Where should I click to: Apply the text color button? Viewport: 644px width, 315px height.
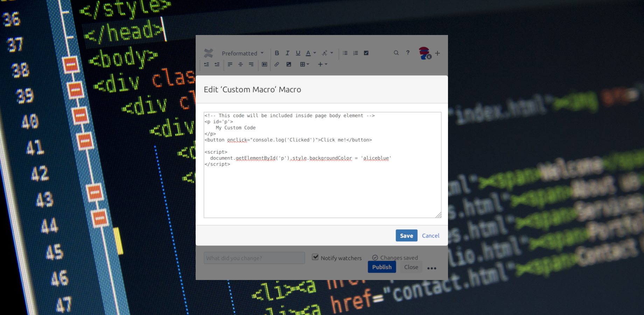(x=308, y=53)
